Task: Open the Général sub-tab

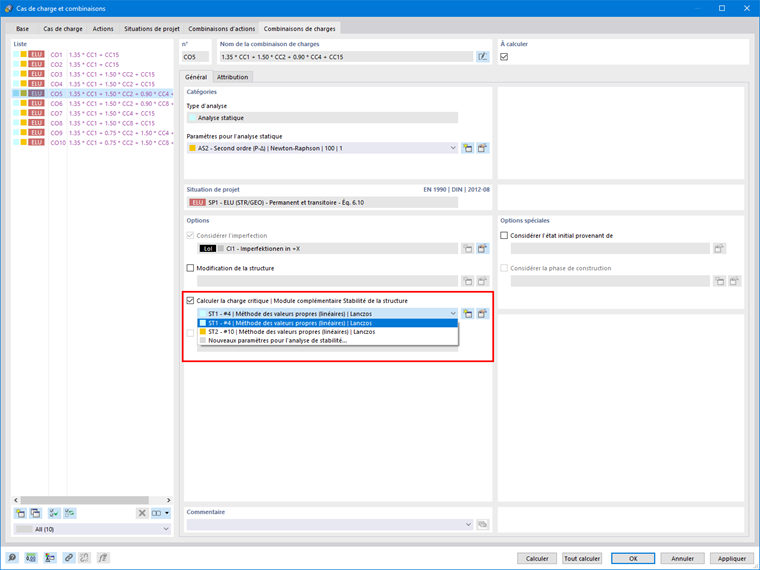Action: pyautogui.click(x=196, y=77)
